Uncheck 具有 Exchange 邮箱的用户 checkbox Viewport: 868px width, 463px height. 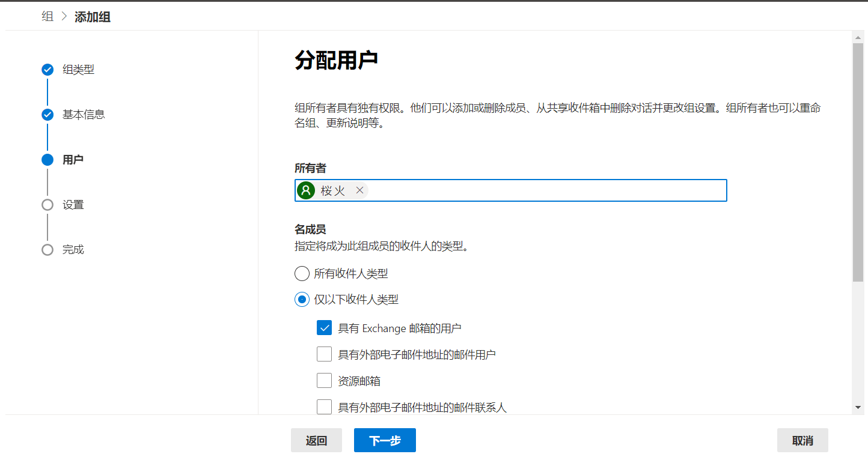click(325, 328)
